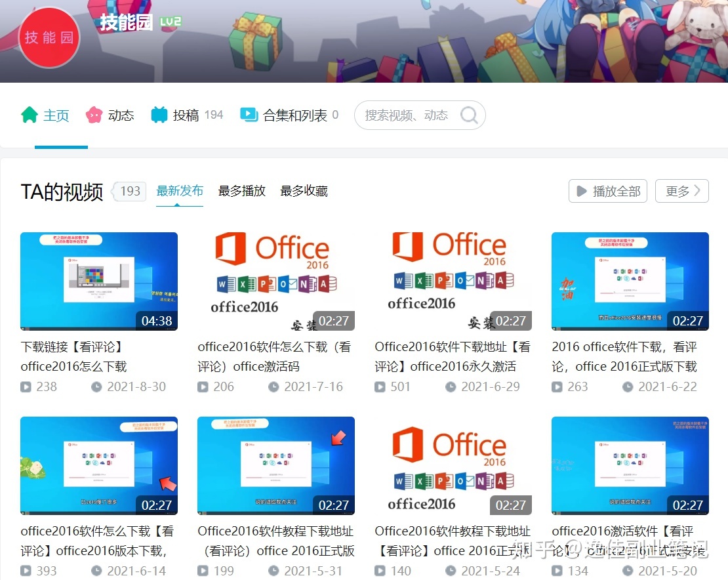Click the playlist icon beside 合集和列表

(248, 114)
